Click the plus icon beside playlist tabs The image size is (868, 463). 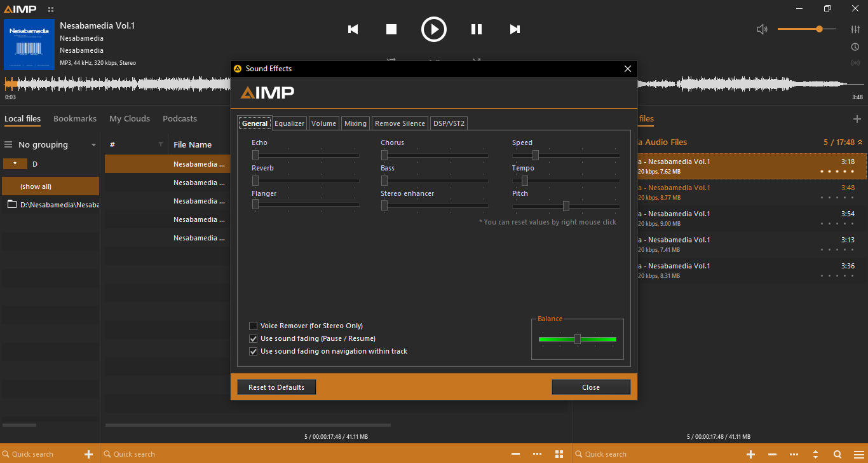pos(857,119)
